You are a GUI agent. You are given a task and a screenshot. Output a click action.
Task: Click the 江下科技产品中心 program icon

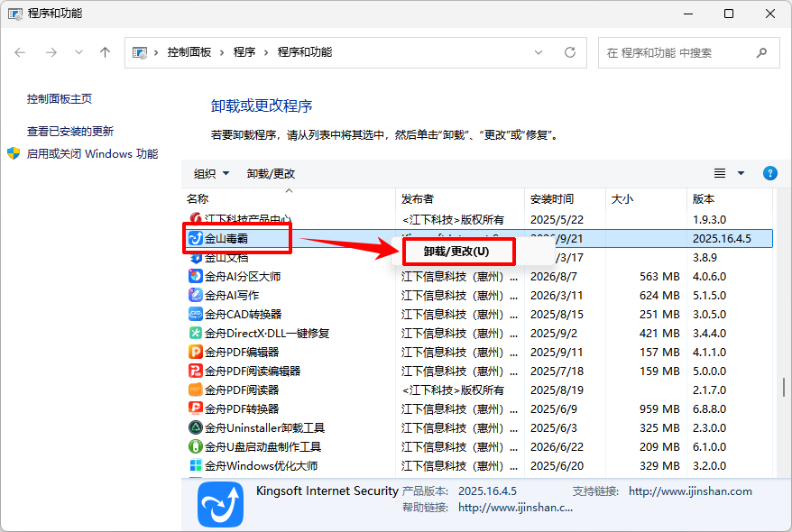pos(195,219)
